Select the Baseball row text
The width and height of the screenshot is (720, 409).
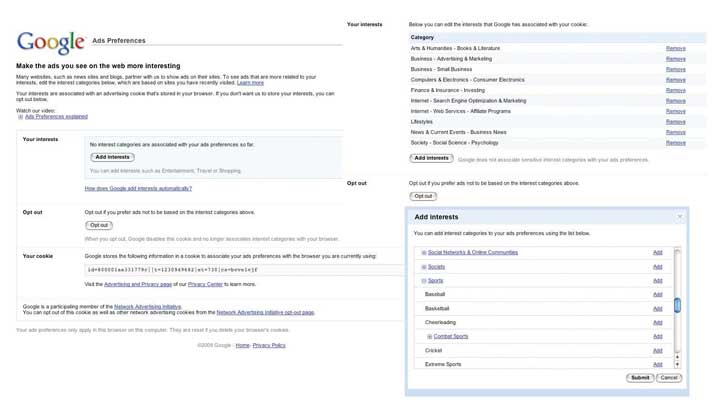point(435,295)
